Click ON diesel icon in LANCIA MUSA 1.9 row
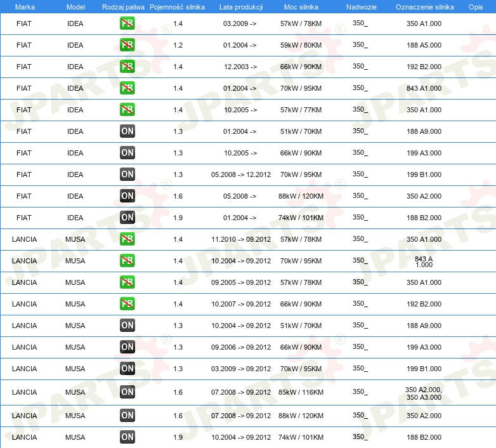 [x=127, y=437]
